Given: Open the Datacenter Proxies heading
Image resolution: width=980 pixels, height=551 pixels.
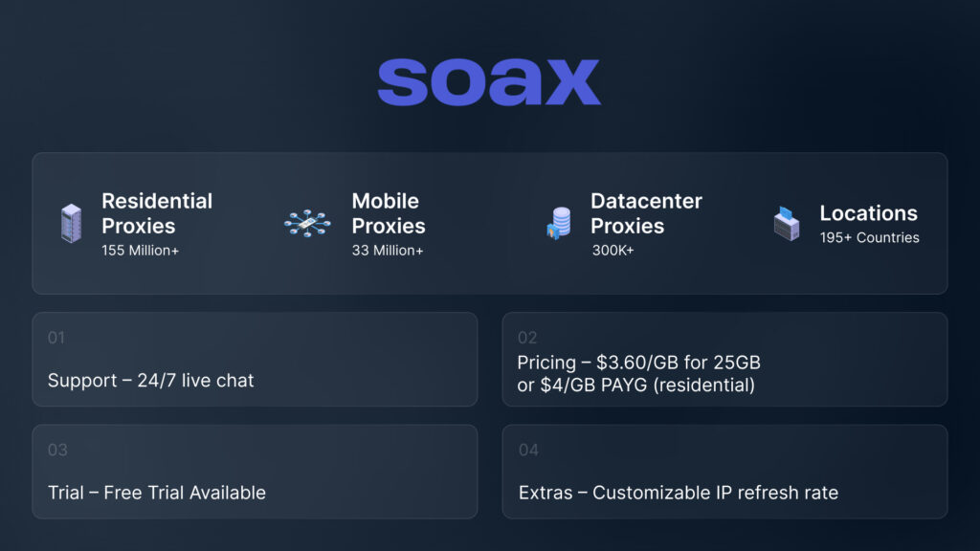Looking at the screenshot, I should point(646,213).
